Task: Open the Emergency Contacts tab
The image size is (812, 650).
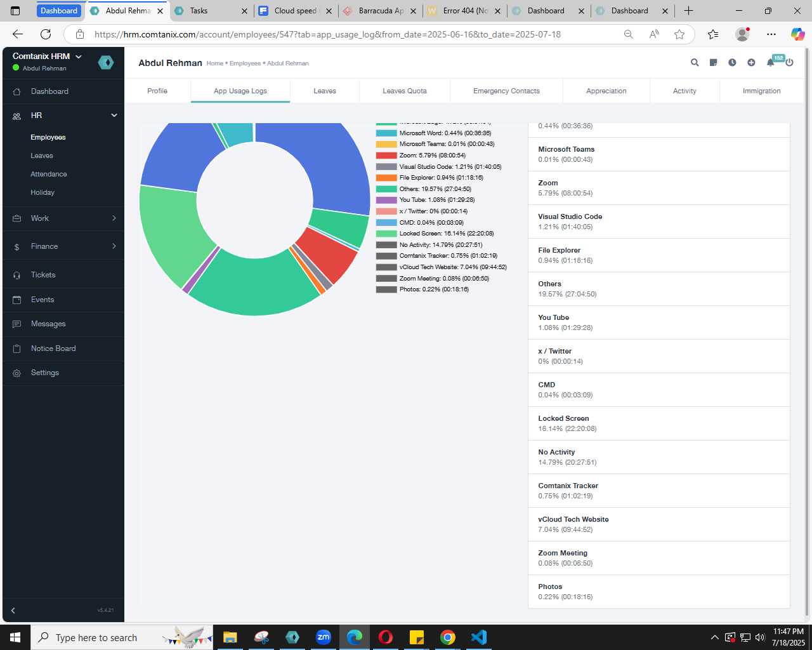Action: pos(506,91)
